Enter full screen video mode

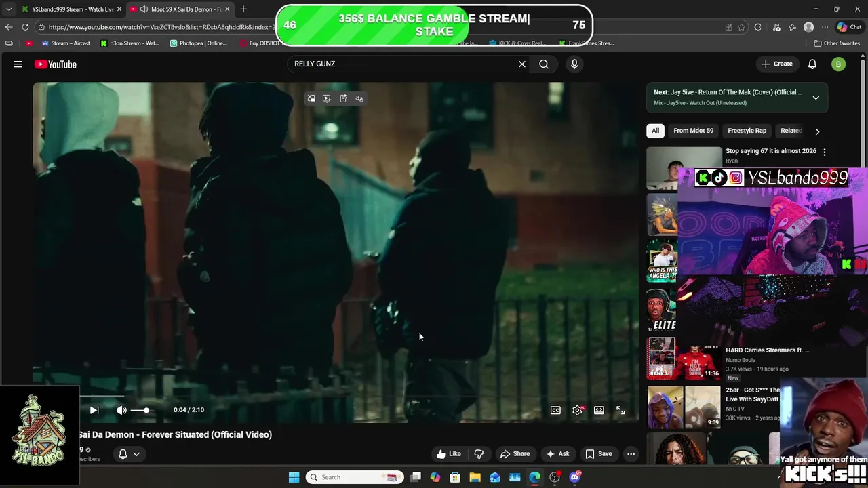(x=620, y=410)
